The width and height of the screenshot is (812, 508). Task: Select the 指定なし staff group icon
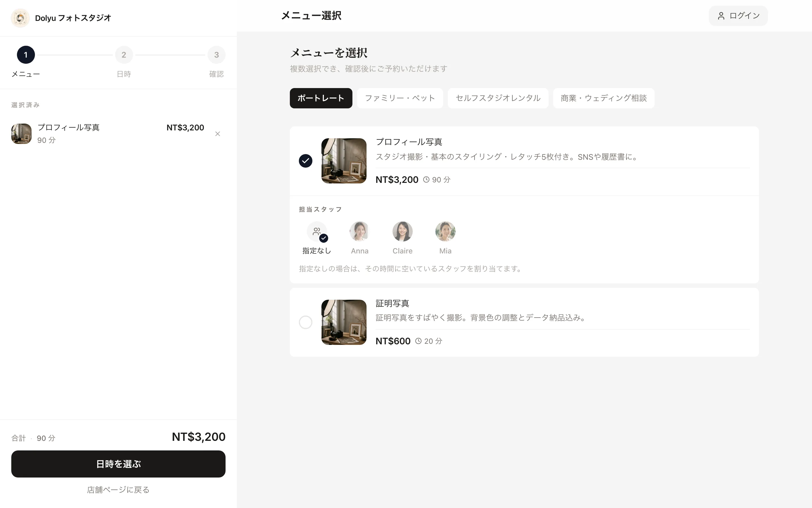coord(317,231)
